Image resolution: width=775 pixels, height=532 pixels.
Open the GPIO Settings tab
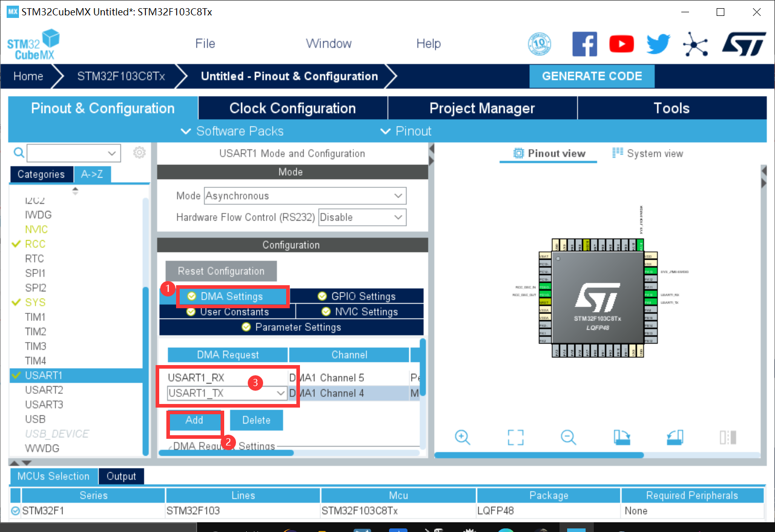[357, 296]
